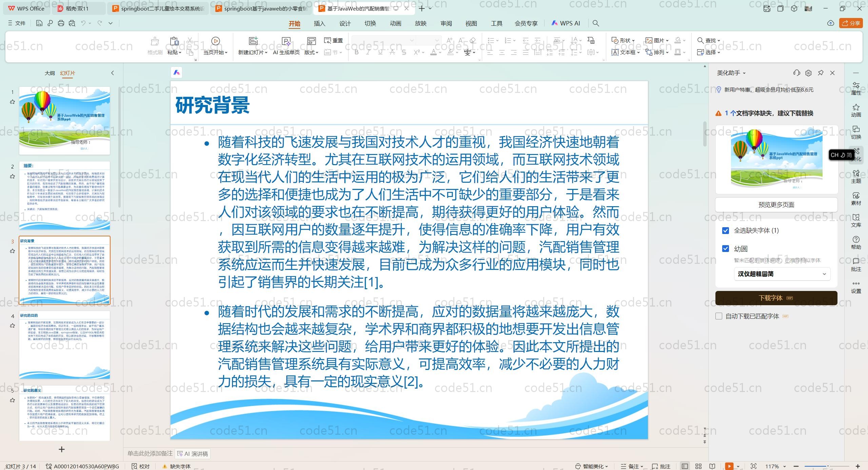The image size is (868, 470).
Task: Open the 主题 theme sidebar panel
Action: coord(856,176)
